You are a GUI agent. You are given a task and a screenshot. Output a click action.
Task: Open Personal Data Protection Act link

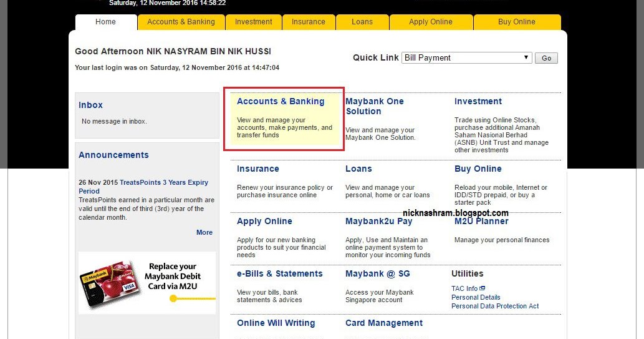(x=495, y=306)
